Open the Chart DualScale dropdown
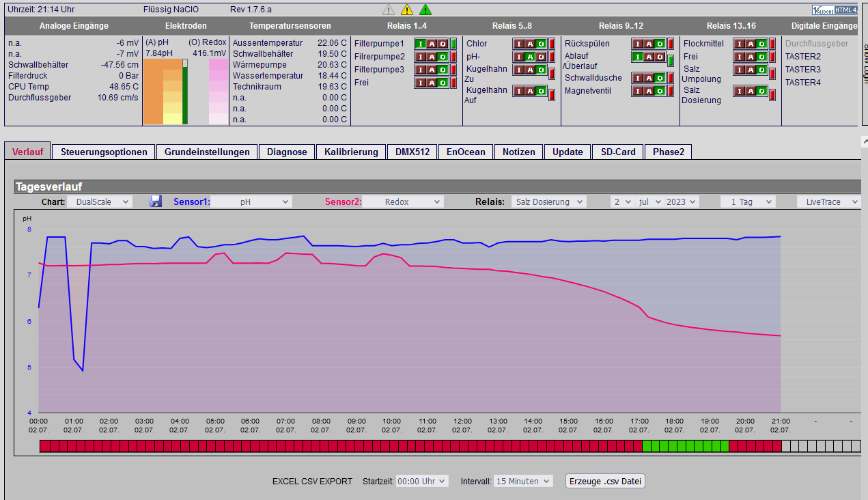The width and height of the screenshot is (868, 500). [x=99, y=202]
